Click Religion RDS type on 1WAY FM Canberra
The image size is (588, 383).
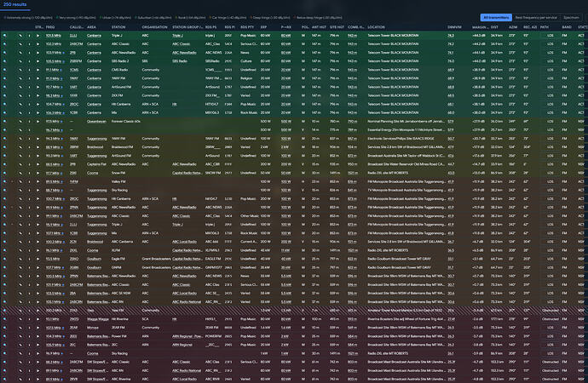(247, 78)
